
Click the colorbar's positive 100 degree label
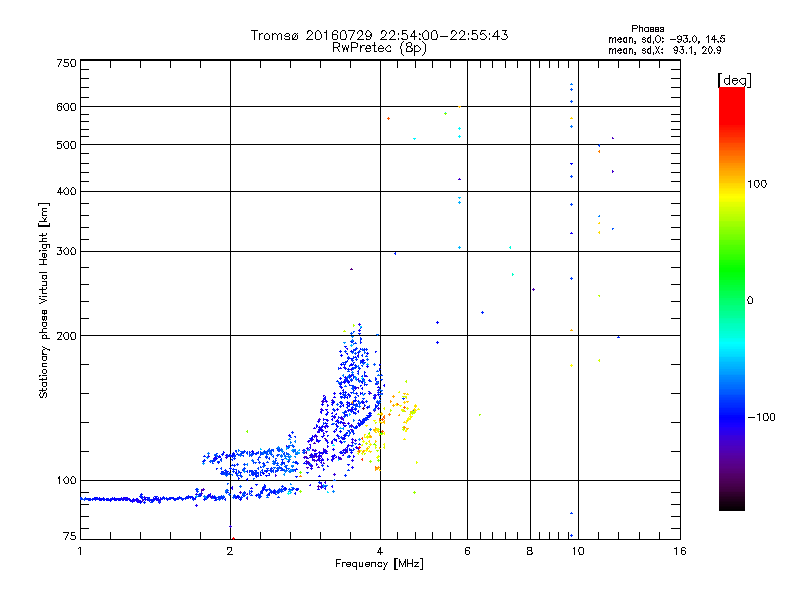click(x=757, y=184)
